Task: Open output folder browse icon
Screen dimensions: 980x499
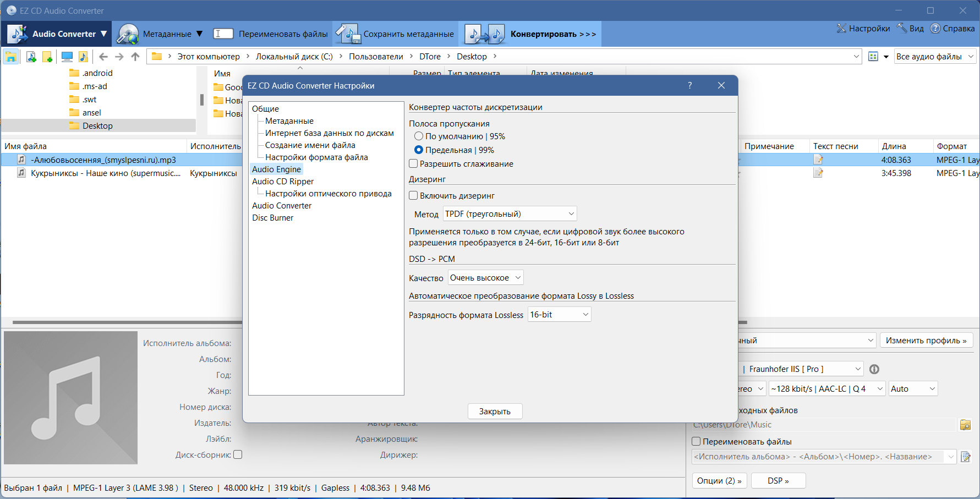Action: tap(965, 425)
